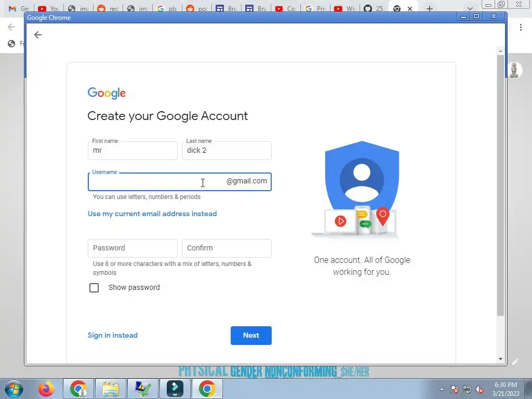The height and width of the screenshot is (399, 532).
Task: Switch to the first YouTube tab labeled 'You'
Action: [48, 8]
